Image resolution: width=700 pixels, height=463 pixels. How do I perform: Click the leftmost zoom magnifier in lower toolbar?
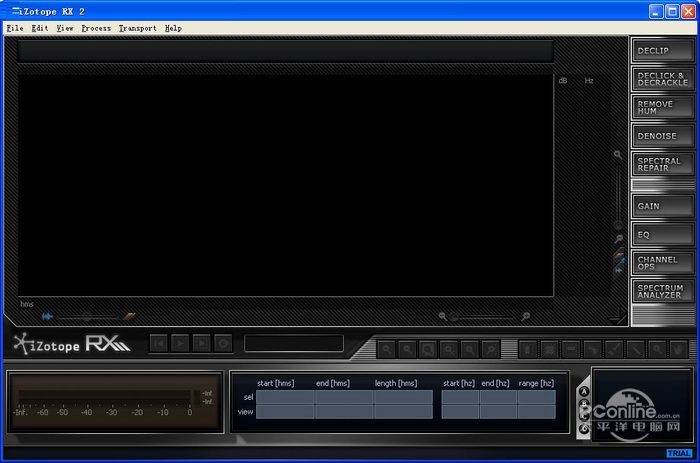[387, 350]
